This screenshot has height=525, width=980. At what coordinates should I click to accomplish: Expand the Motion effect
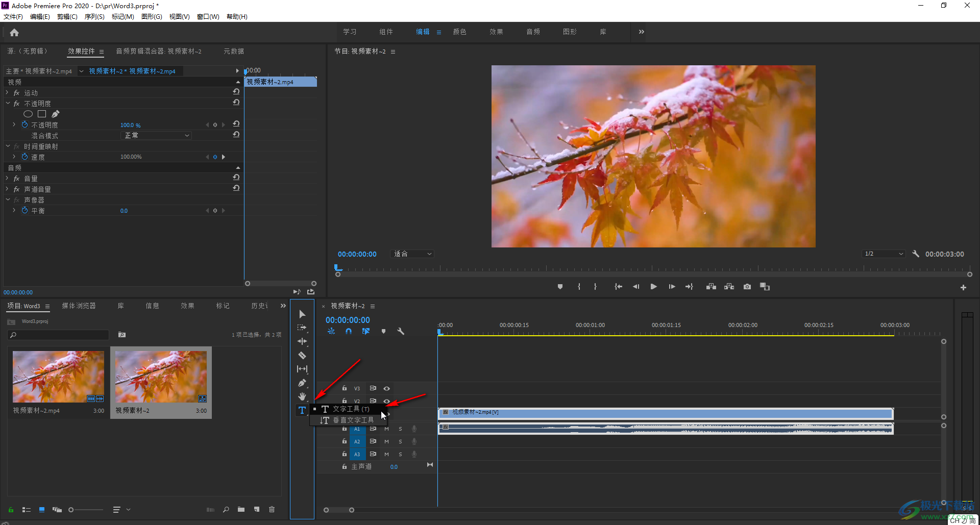click(7, 92)
